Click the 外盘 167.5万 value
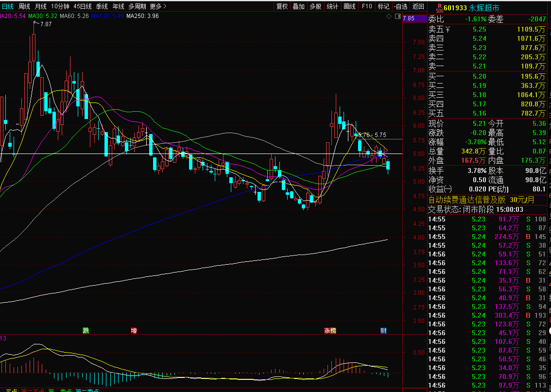 coord(474,160)
